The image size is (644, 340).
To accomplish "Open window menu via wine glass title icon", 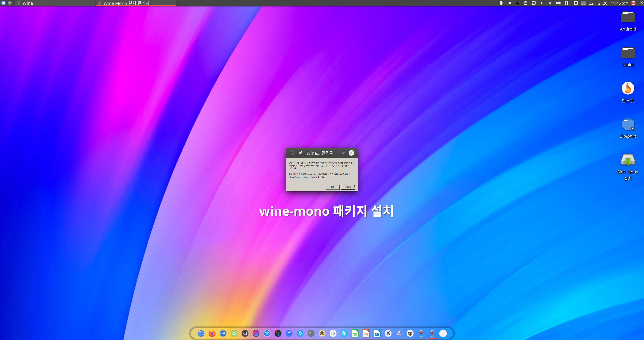I will (x=292, y=153).
